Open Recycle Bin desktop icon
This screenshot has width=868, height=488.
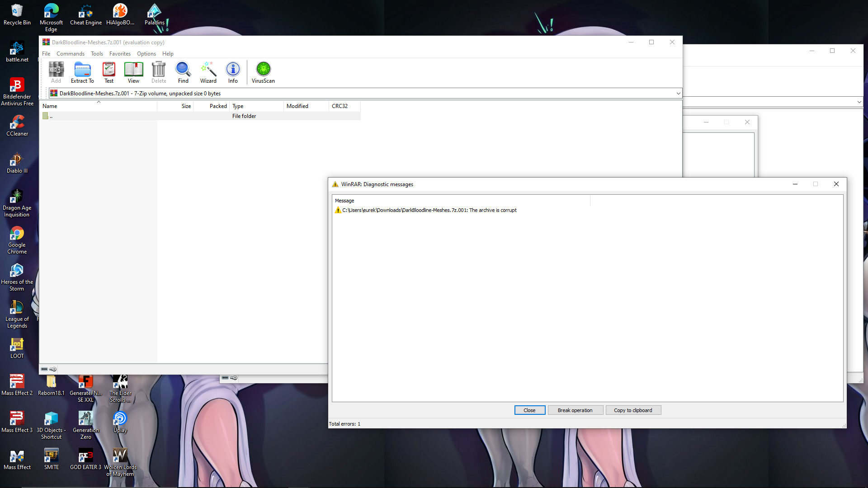tap(17, 14)
